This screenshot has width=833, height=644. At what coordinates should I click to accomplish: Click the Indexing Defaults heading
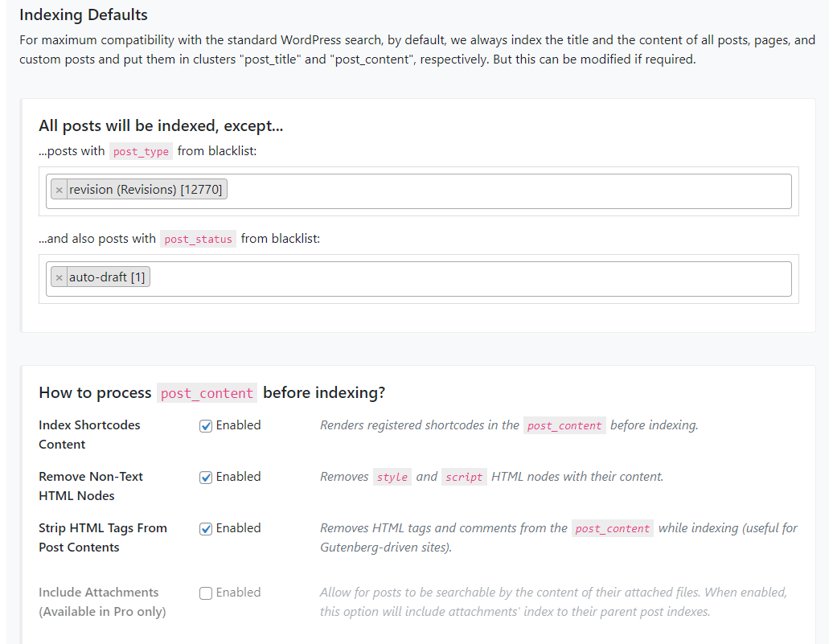84,15
